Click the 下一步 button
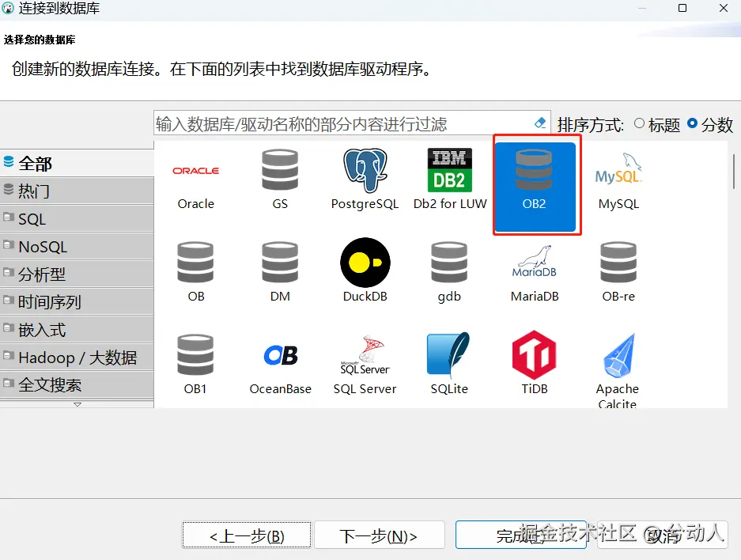 [380, 535]
